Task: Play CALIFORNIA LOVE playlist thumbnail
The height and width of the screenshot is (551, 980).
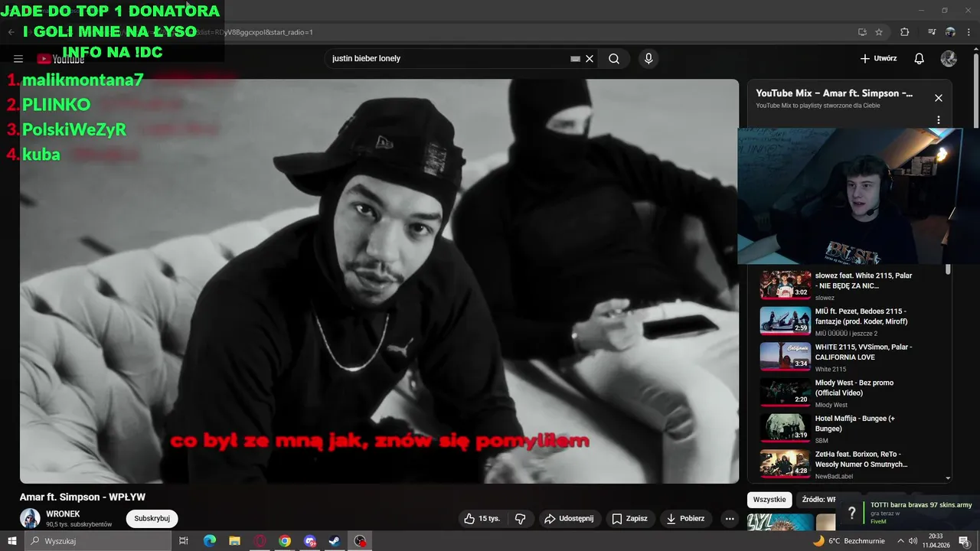Action: [x=786, y=357]
